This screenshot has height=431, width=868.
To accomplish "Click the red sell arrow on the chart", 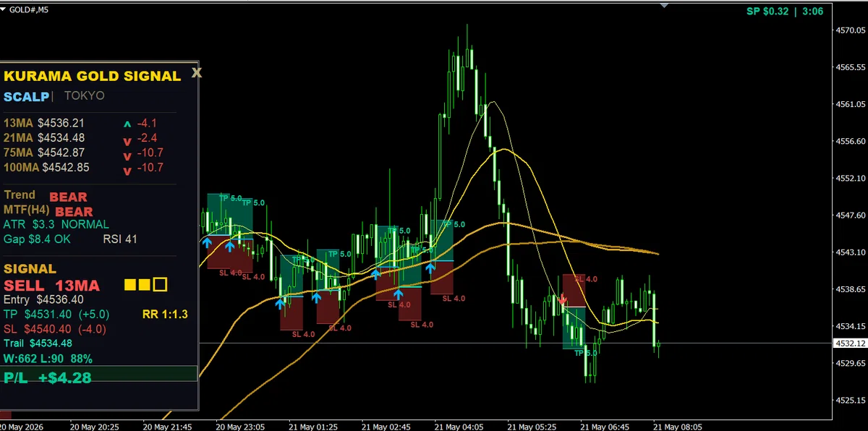I will tap(563, 299).
